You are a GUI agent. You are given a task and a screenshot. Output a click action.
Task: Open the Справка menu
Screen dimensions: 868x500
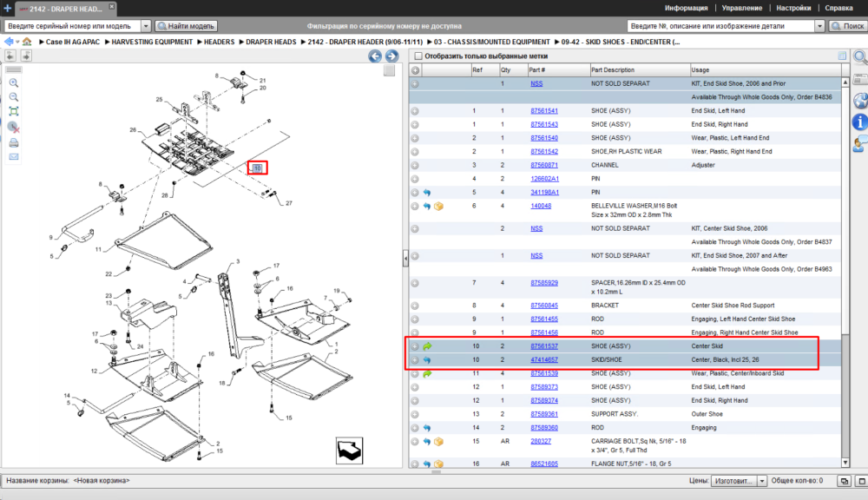pyautogui.click(x=838, y=9)
